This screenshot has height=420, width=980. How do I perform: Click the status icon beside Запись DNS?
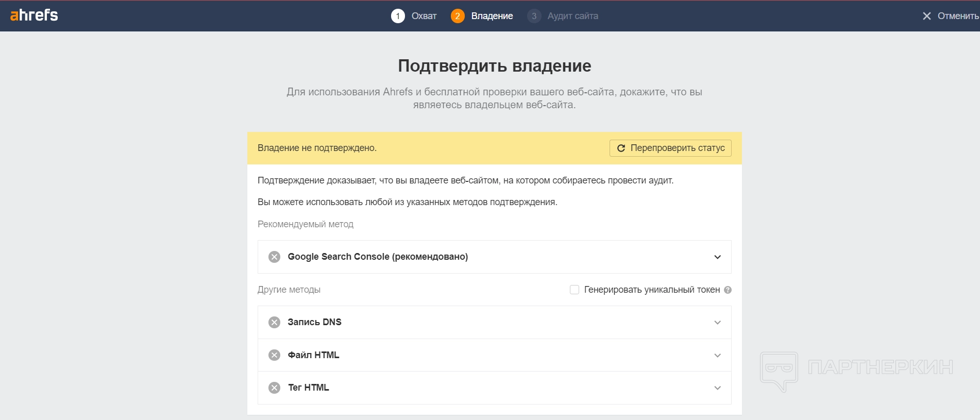[x=275, y=322]
